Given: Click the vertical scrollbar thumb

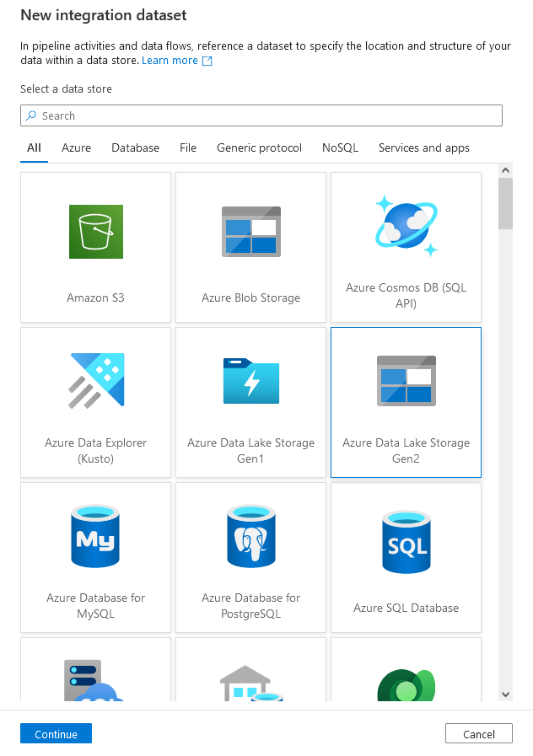Looking at the screenshot, I should pos(505,203).
